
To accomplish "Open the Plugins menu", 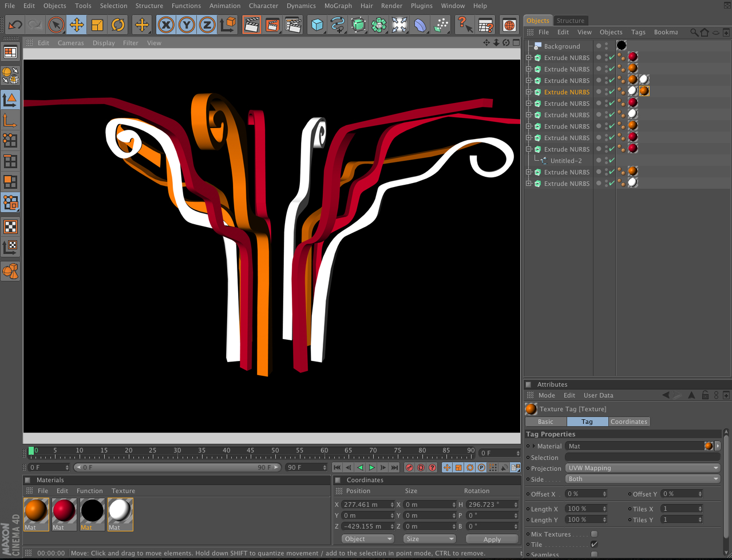I will pos(422,6).
